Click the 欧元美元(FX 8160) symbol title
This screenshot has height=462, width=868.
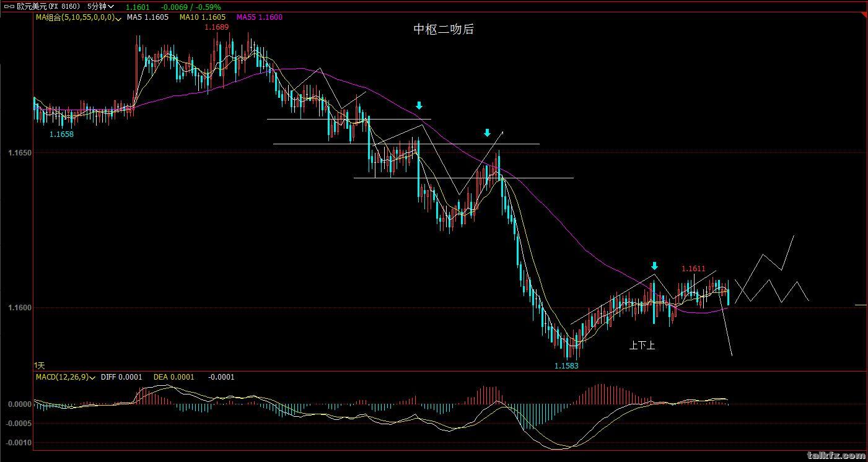tap(48, 6)
